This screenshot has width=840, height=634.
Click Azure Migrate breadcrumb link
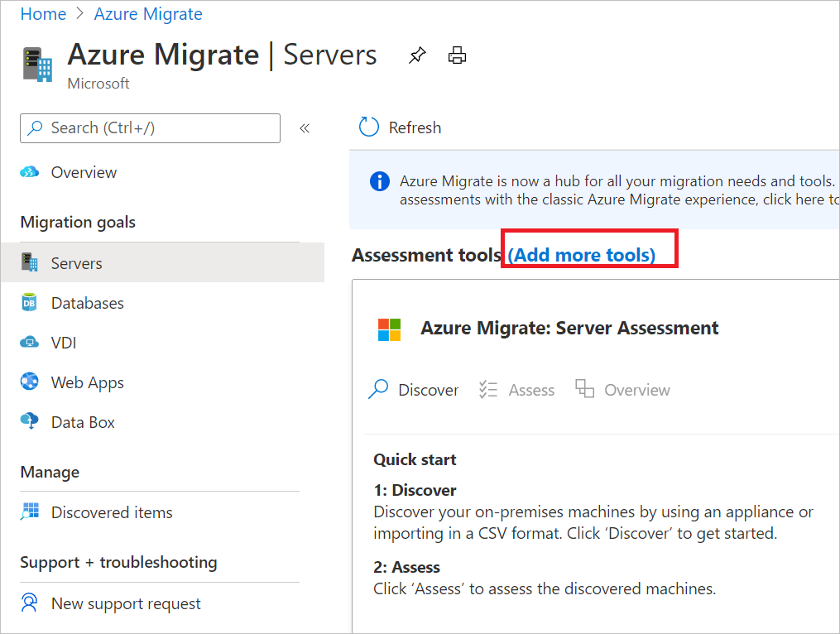[x=148, y=14]
